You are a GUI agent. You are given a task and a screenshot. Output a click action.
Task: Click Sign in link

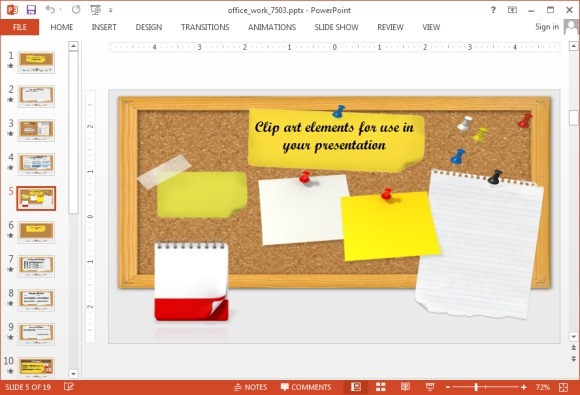[x=547, y=27]
